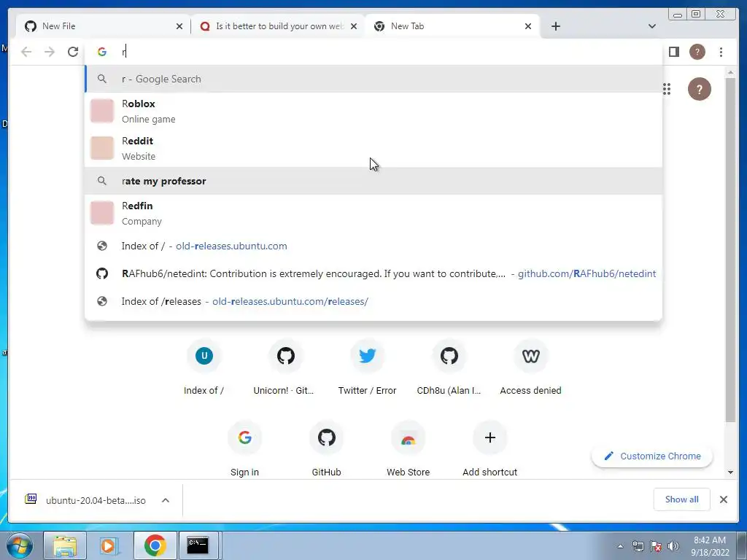
Task: Reload the current page
Action: point(73,52)
